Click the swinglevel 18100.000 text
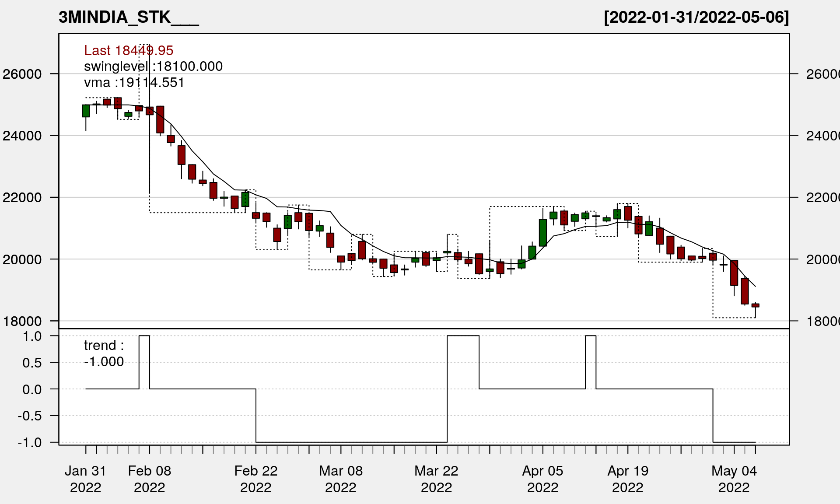840x504 pixels. pyautogui.click(x=153, y=66)
